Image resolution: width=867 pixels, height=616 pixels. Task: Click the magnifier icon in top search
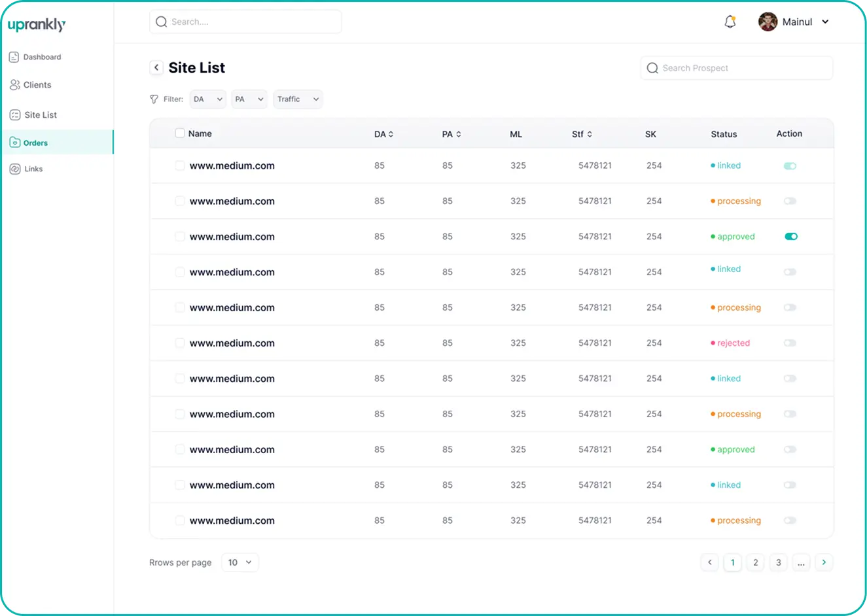pos(161,22)
